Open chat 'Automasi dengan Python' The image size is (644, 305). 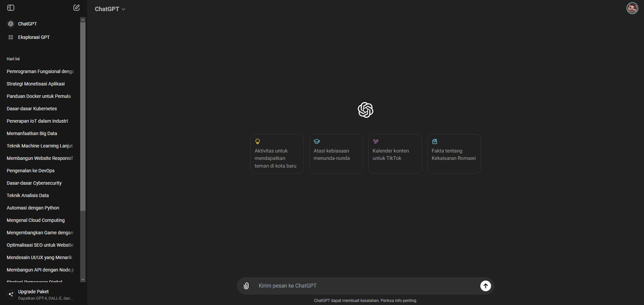[x=40, y=208]
